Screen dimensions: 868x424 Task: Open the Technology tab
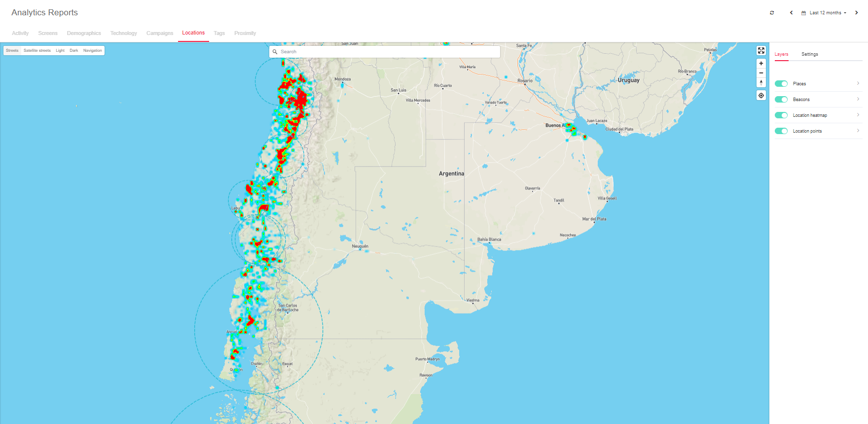tap(124, 33)
